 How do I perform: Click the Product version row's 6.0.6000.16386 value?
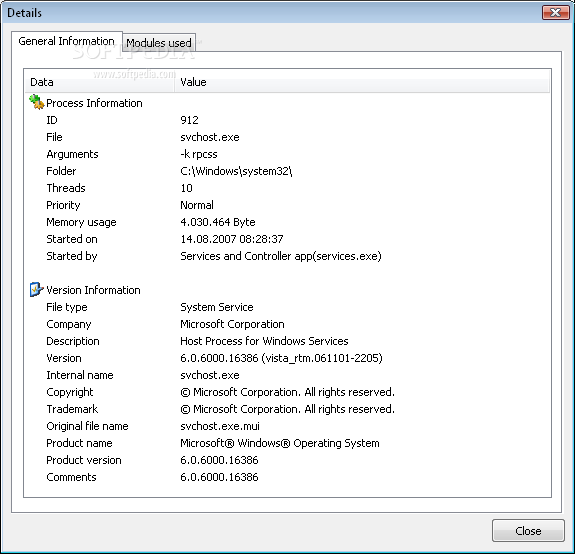click(219, 460)
